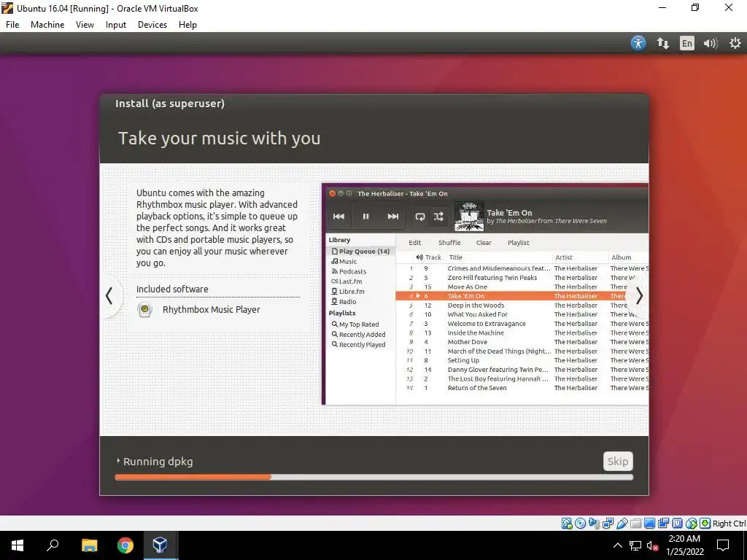Select Libre.fm in the Rhythmbox Library

click(348, 292)
